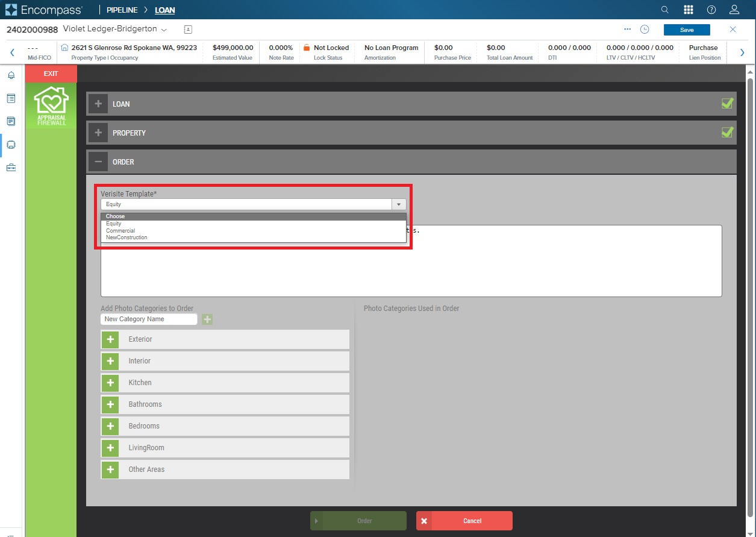Viewport: 756px width, 537px height.
Task: Add the Interior photo category
Action: pyautogui.click(x=110, y=361)
